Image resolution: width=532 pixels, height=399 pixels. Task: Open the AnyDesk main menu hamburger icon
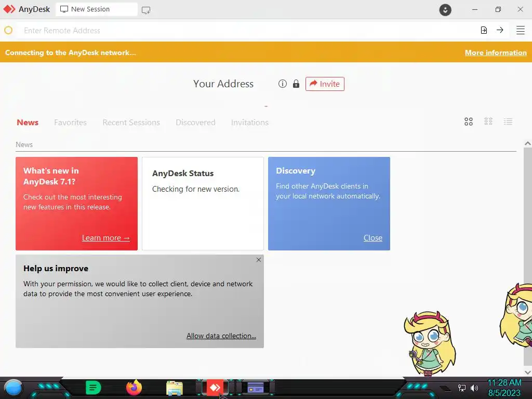tap(520, 30)
